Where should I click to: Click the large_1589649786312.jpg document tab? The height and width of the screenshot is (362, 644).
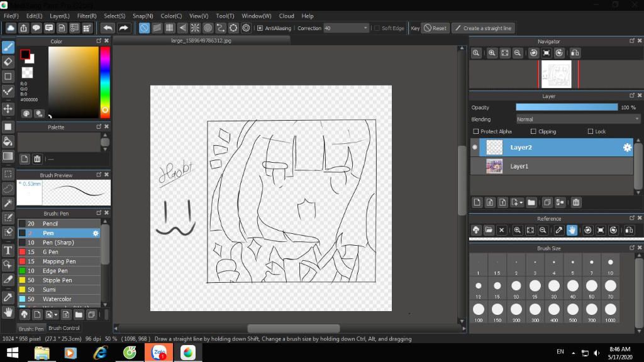coord(201,41)
